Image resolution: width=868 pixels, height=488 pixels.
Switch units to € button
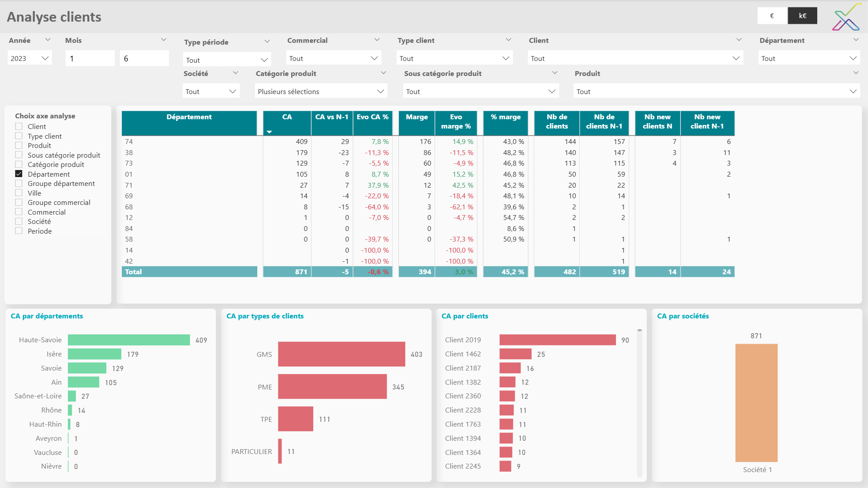pos(772,16)
